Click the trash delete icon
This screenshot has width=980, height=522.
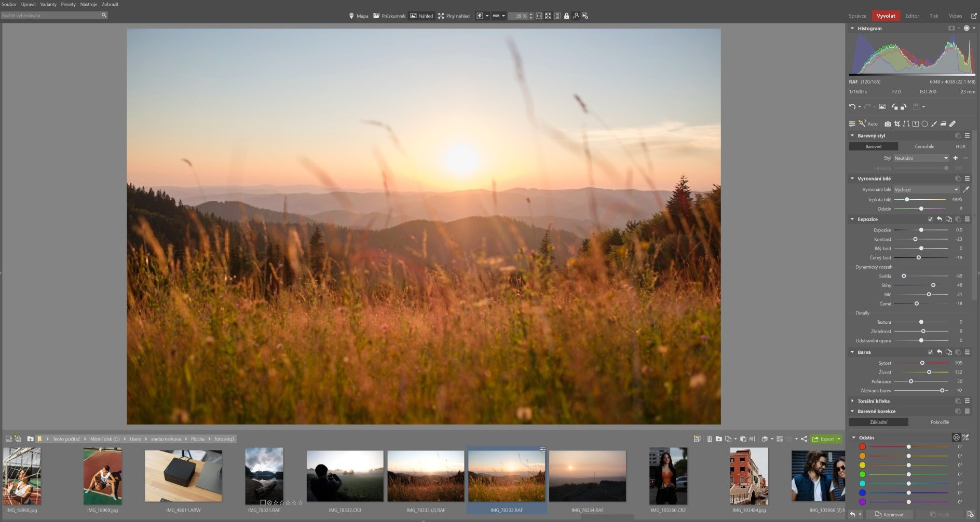[710, 439]
